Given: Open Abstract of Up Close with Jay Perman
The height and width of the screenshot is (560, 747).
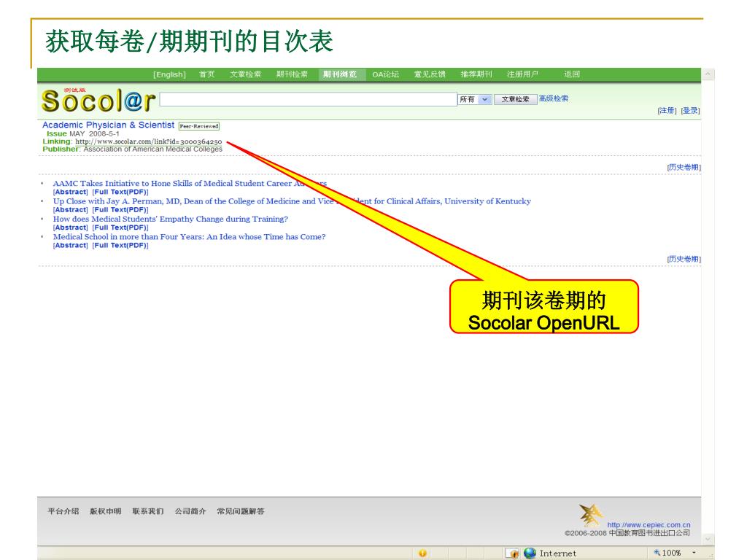Looking at the screenshot, I should [x=71, y=209].
